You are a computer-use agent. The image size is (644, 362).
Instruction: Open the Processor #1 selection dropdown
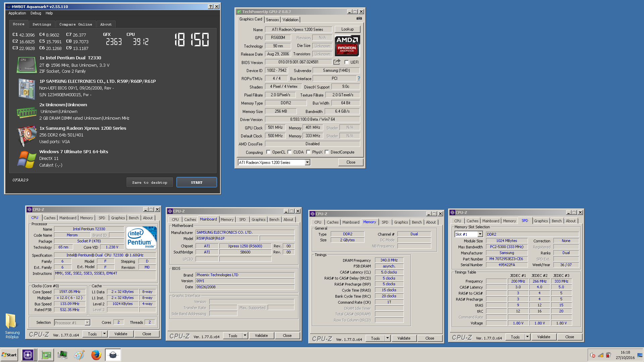[x=87, y=322]
